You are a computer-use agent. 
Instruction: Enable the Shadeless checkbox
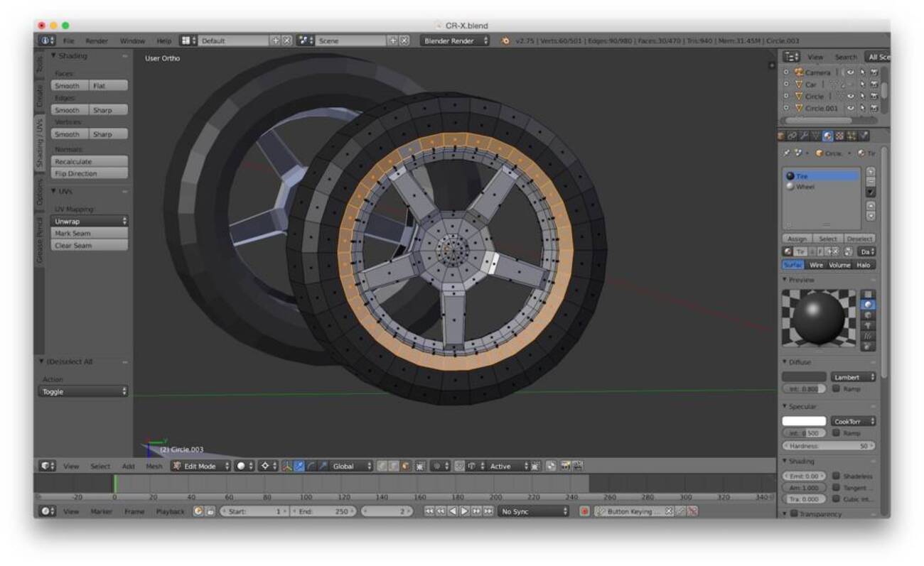[x=837, y=476]
